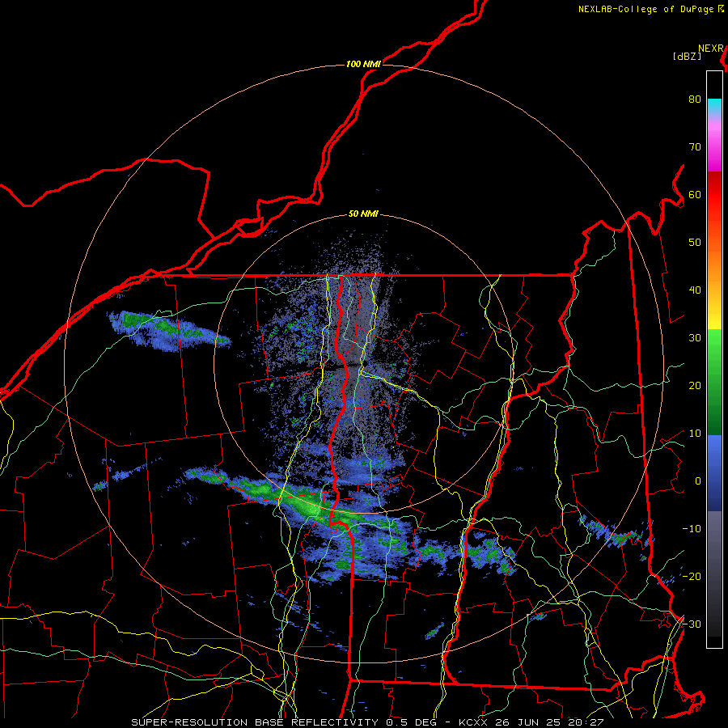Screen dimensions: 728x728
Task: Select the '50 NMI' range ring label
Action: pyautogui.click(x=363, y=214)
